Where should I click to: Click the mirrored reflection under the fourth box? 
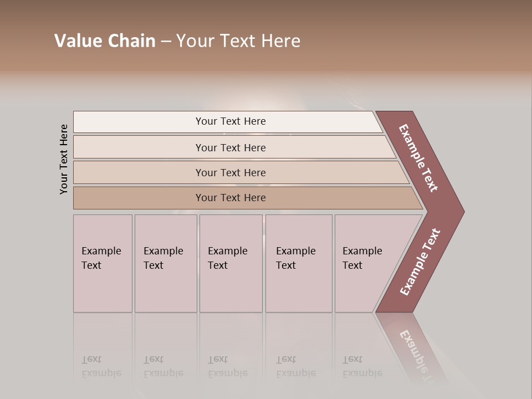(296, 366)
